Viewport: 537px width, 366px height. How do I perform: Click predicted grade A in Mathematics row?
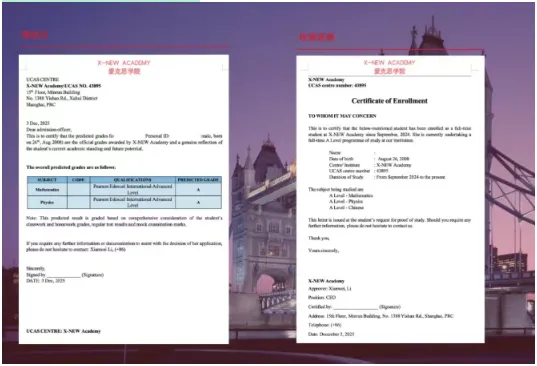(198, 189)
